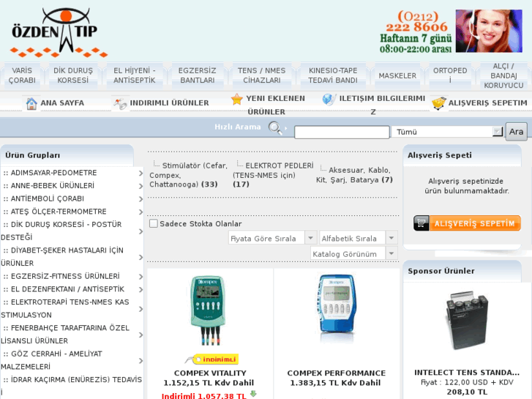Select ELEKTROTERAPİ TENS-NMES KAS STIMULASYON category
This screenshot has height=399, width=532.
tap(66, 308)
